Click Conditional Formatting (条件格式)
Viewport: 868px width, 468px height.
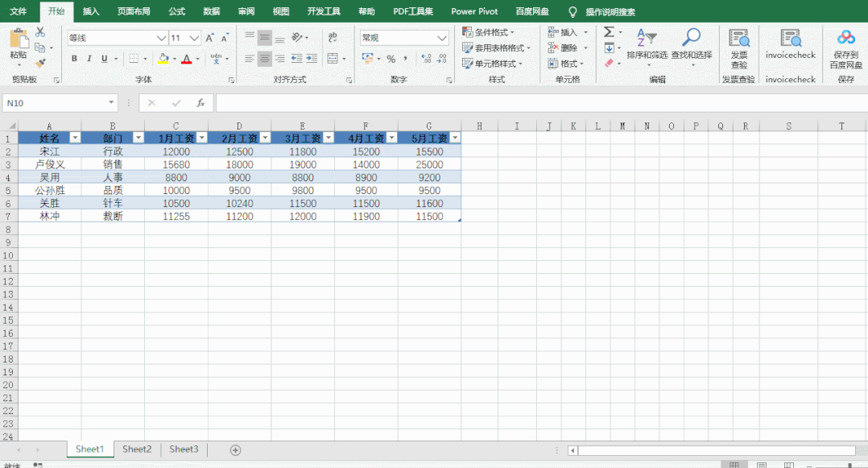[488, 32]
